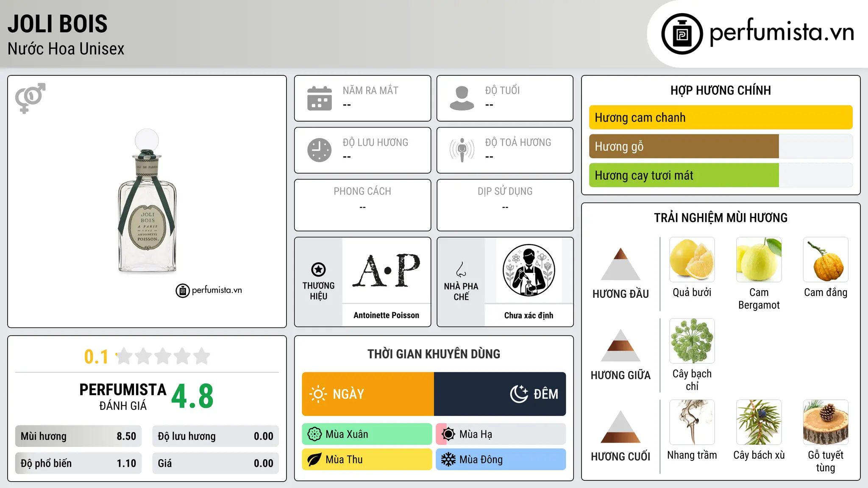The width and height of the screenshot is (868, 488).
Task: Click the base notes pyramid icon
Action: pos(620,427)
